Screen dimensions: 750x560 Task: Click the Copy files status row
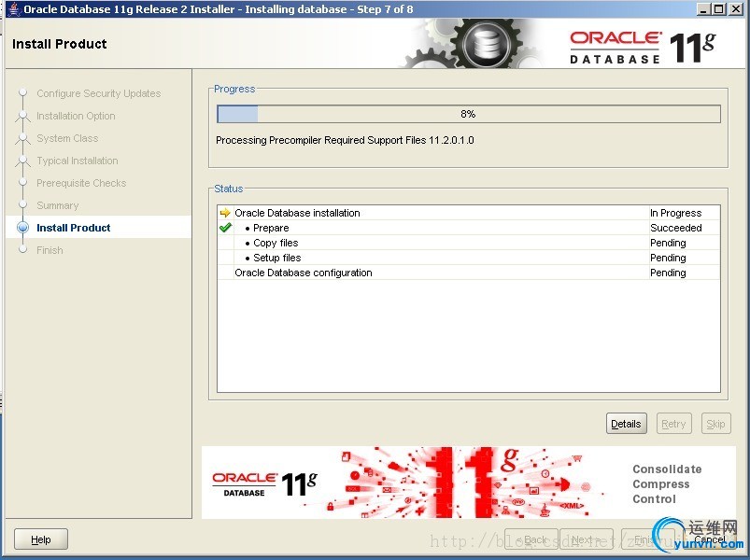[468, 243]
